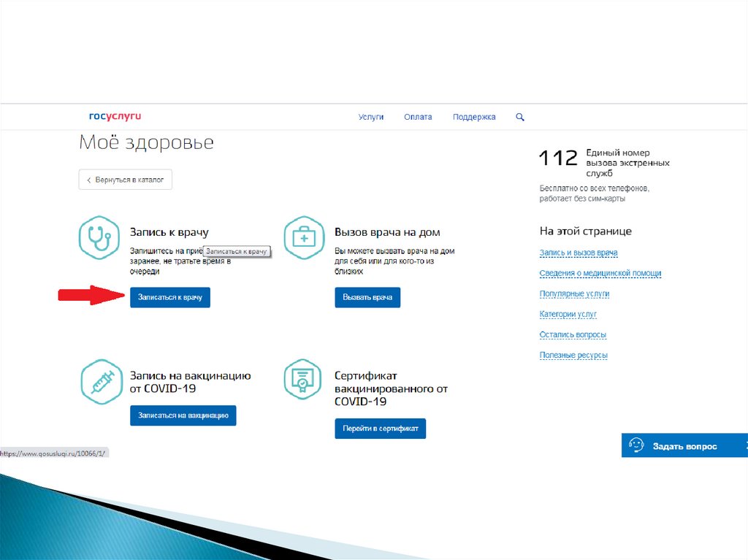The height and width of the screenshot is (560, 748).
Task: Click the Перейти в сертификат button
Action: pos(380,429)
